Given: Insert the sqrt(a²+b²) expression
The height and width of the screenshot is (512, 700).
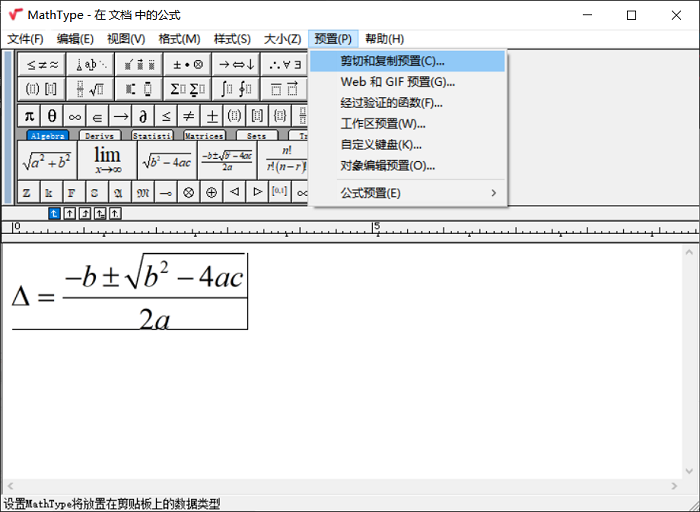Looking at the screenshot, I should point(47,160).
